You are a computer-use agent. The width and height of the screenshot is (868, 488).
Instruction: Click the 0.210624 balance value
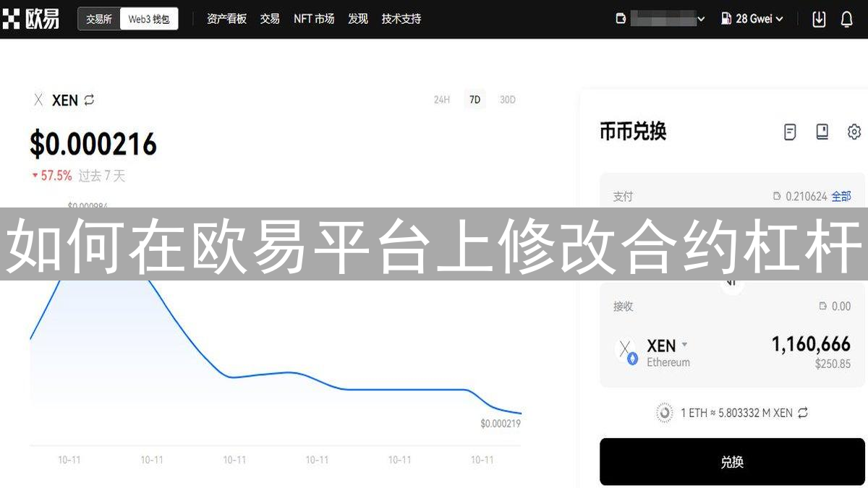point(806,196)
